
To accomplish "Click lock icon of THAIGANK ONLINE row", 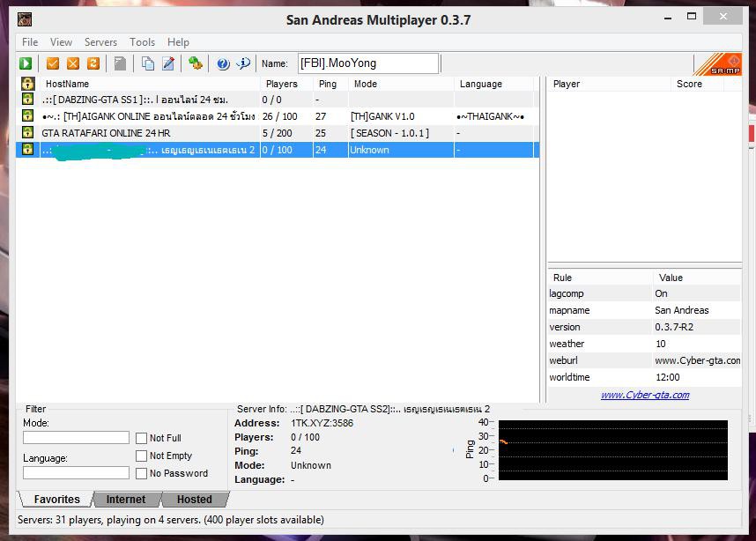I will [28, 115].
